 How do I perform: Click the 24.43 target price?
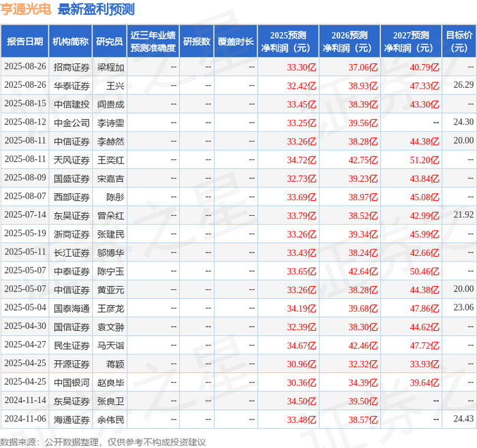pos(463,419)
